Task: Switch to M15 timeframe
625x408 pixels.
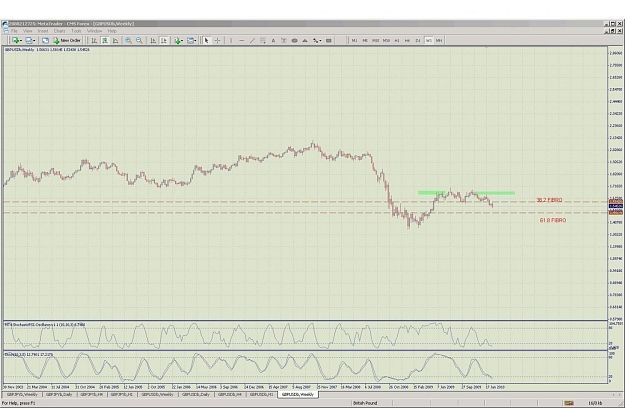Action: pos(375,40)
